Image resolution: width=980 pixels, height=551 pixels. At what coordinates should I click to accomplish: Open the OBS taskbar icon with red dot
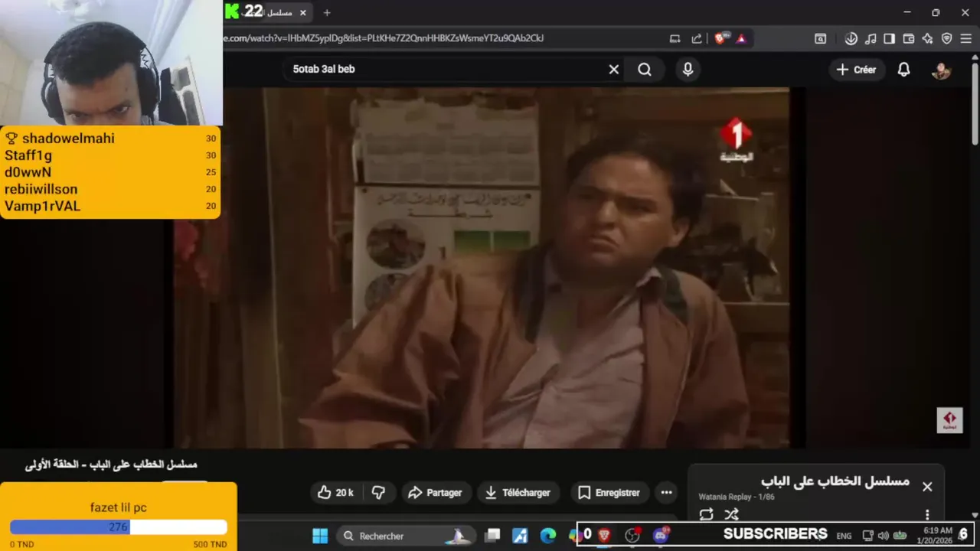(632, 535)
